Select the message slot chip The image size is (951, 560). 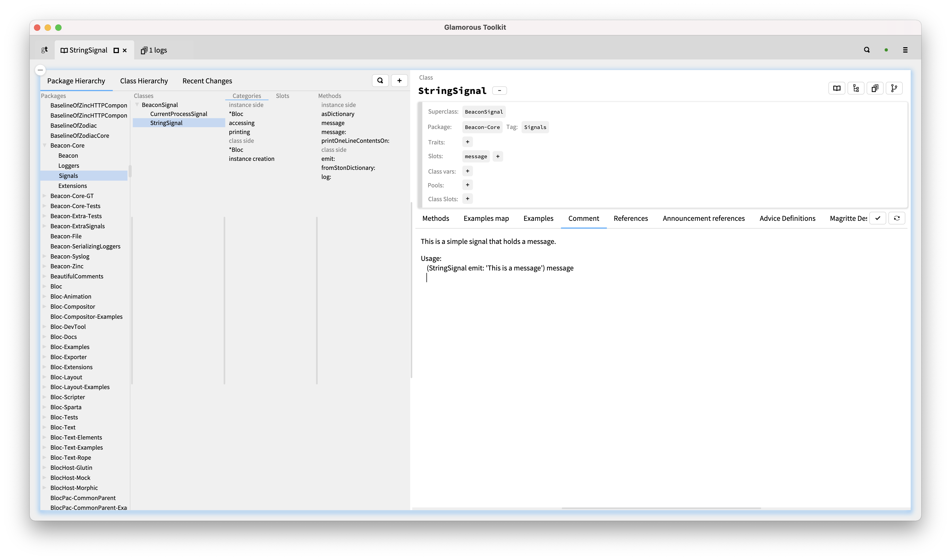pyautogui.click(x=475, y=156)
